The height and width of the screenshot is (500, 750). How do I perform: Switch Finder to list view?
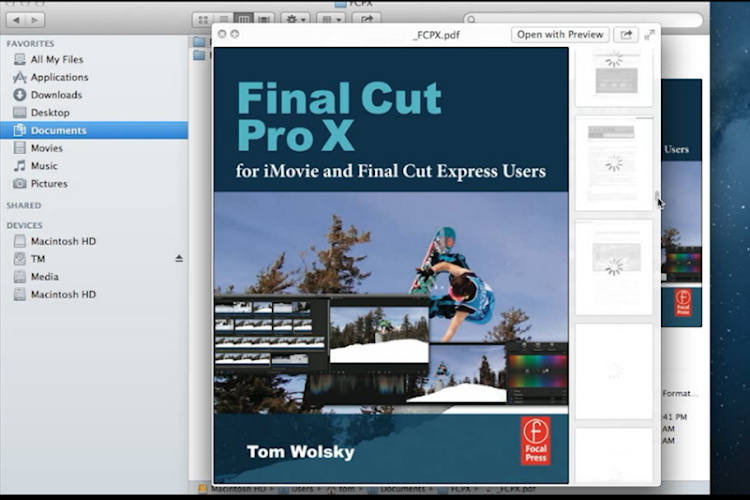point(223,19)
